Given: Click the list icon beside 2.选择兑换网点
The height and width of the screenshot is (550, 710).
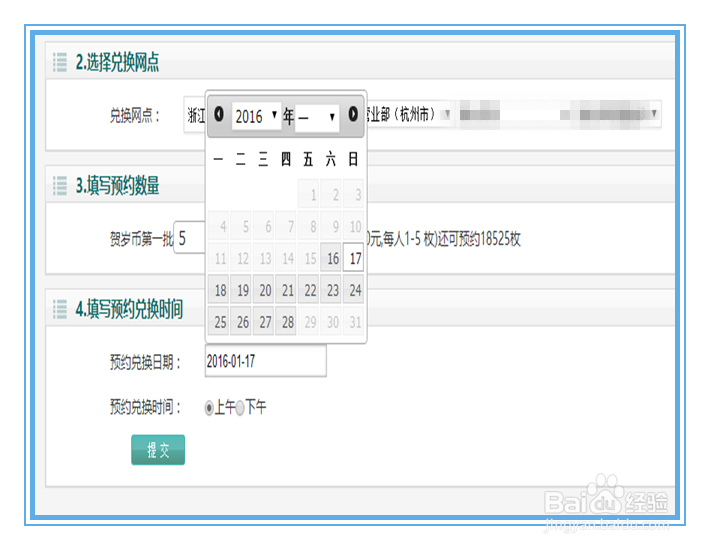Looking at the screenshot, I should tap(60, 62).
